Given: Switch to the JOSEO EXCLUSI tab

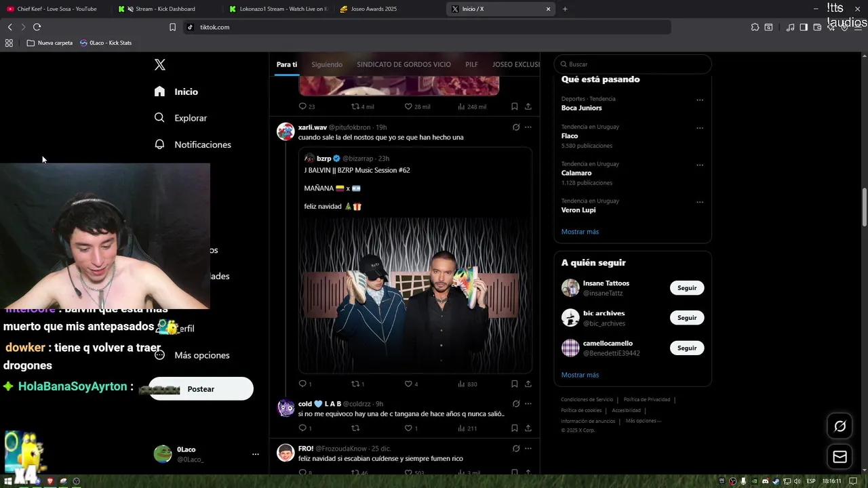Looking at the screenshot, I should (516, 64).
